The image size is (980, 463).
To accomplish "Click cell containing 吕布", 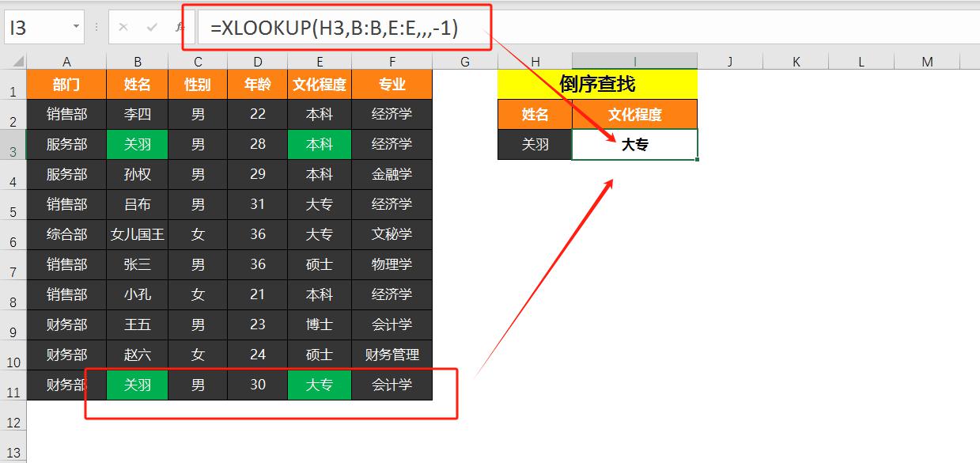I will (x=137, y=205).
